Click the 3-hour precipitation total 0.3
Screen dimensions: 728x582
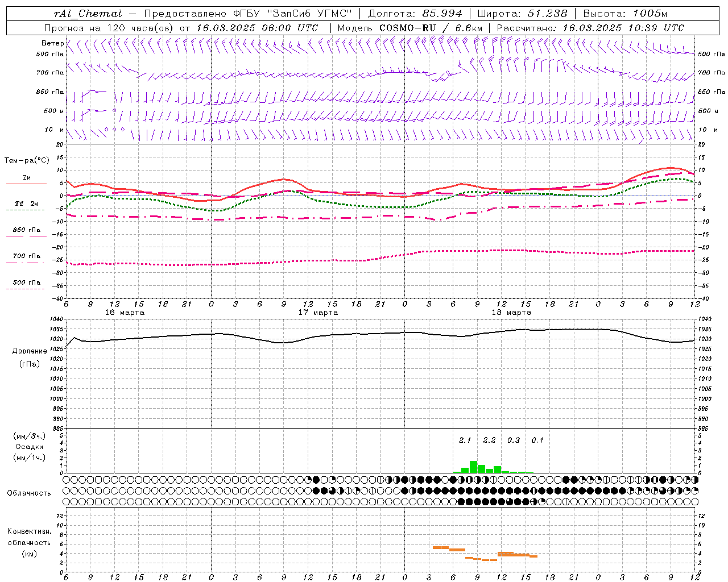[514, 440]
